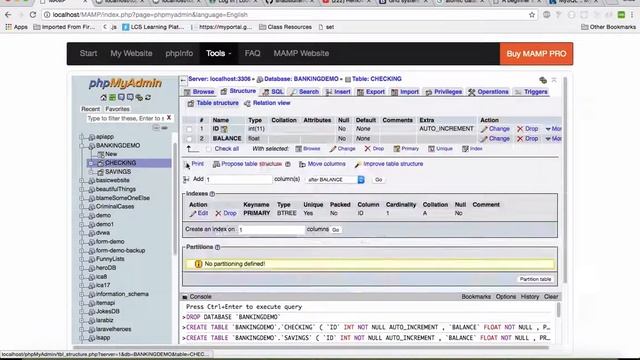Click the database filter text box
This screenshot has width=640, height=360.
coord(125,118)
